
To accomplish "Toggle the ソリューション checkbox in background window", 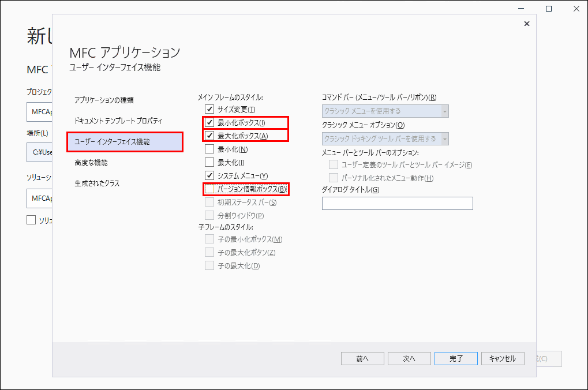I will [x=31, y=220].
